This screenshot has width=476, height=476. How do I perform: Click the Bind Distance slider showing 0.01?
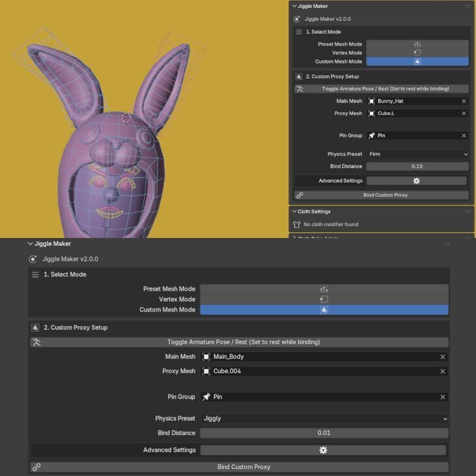pyautogui.click(x=323, y=433)
